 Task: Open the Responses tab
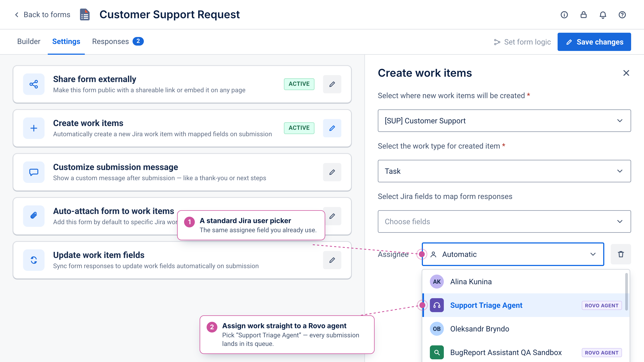click(x=118, y=41)
